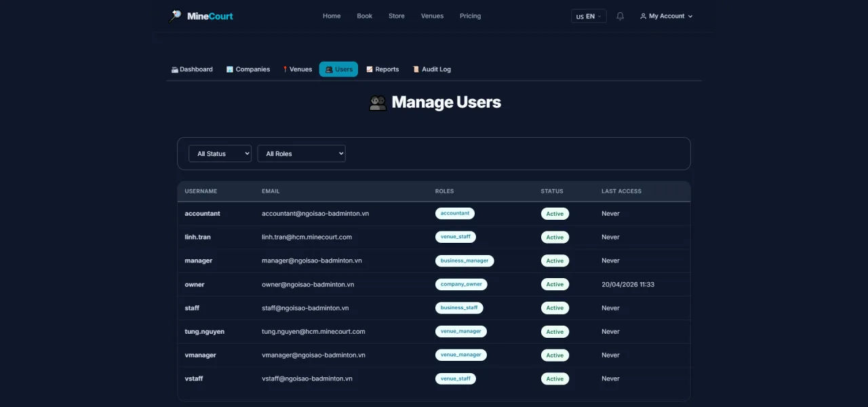Click the STATUS column header
The image size is (868, 407).
click(x=552, y=191)
